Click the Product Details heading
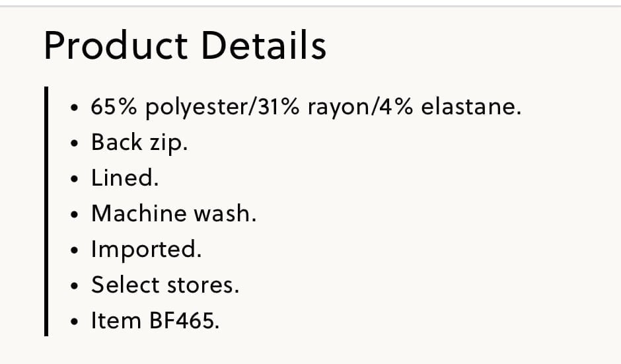 pyautogui.click(x=185, y=46)
